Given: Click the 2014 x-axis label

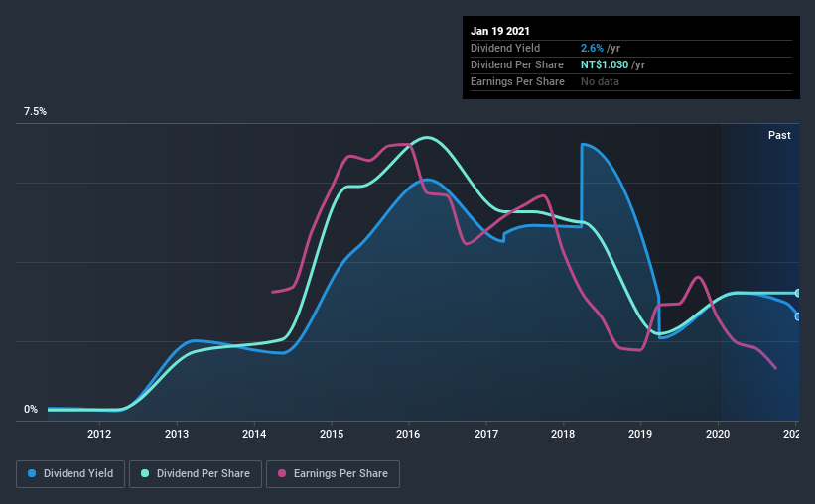Looking at the screenshot, I should tap(254, 434).
